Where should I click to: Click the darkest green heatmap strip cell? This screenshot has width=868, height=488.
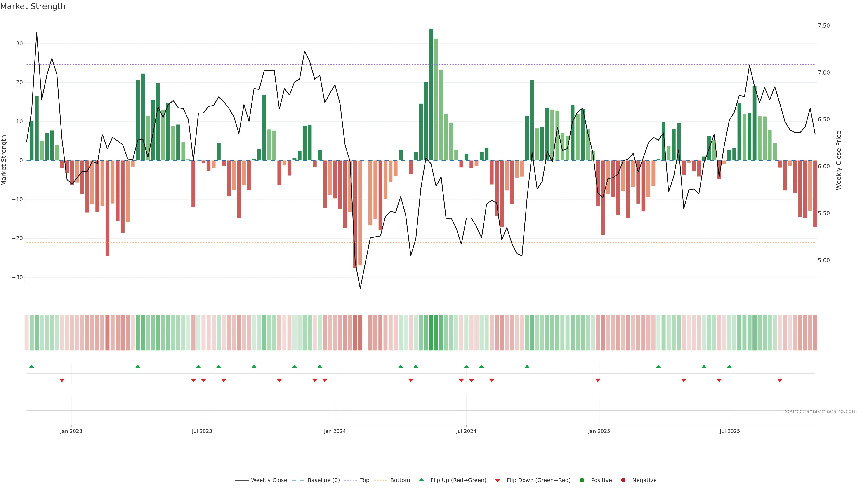point(431,332)
